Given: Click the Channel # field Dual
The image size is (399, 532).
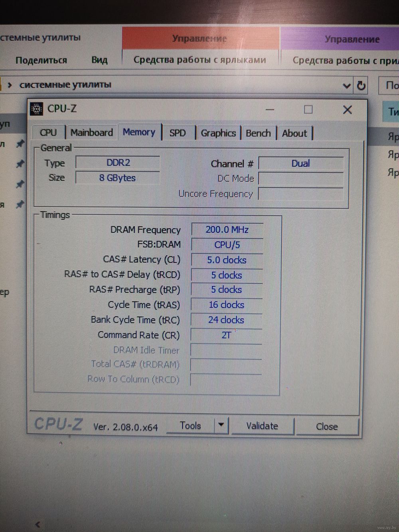Looking at the screenshot, I should pos(301,163).
